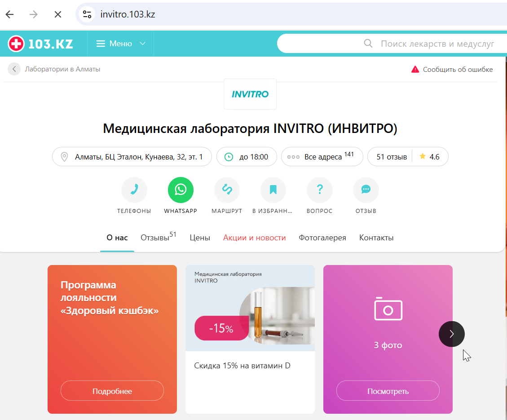Build route with МАРШРУТ icon
Viewport: 507px width, 420px height.
click(x=227, y=190)
